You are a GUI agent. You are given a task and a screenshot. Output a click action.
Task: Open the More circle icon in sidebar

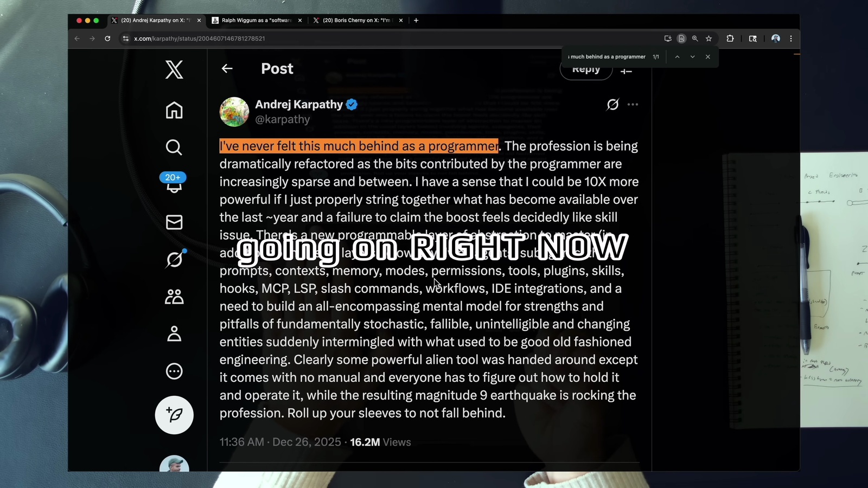coord(174,371)
